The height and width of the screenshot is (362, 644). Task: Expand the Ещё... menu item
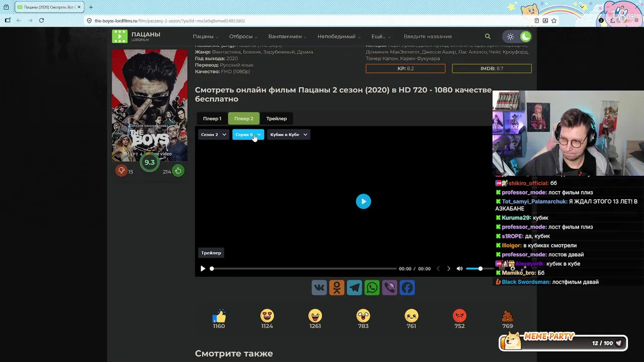coord(381,37)
